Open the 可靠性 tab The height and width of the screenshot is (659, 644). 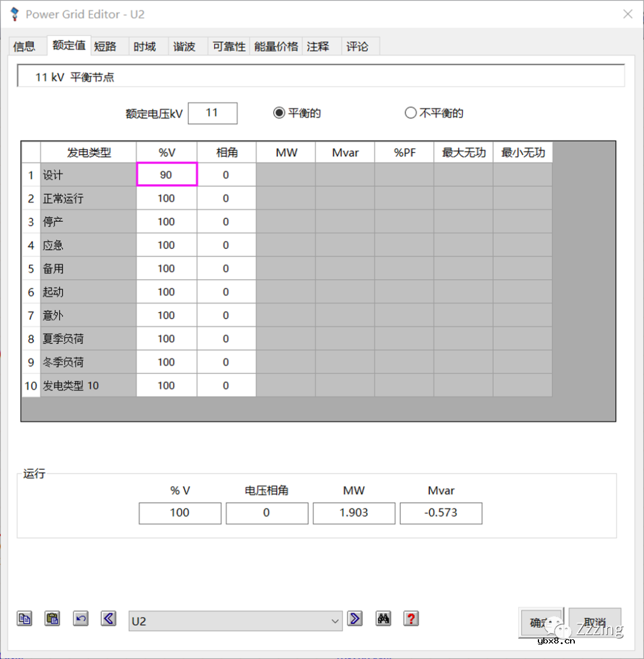click(228, 46)
